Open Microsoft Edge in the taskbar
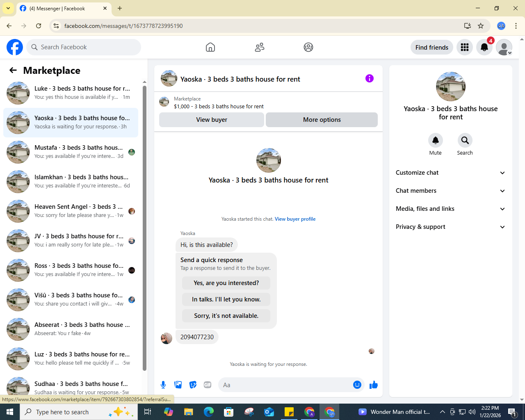 tap(208, 412)
